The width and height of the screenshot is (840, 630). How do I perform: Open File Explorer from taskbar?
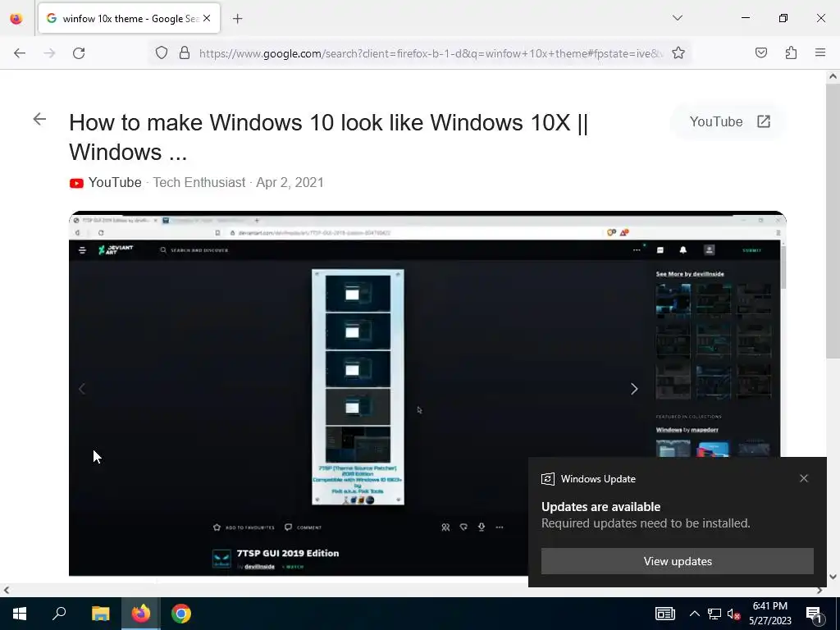(x=100, y=614)
